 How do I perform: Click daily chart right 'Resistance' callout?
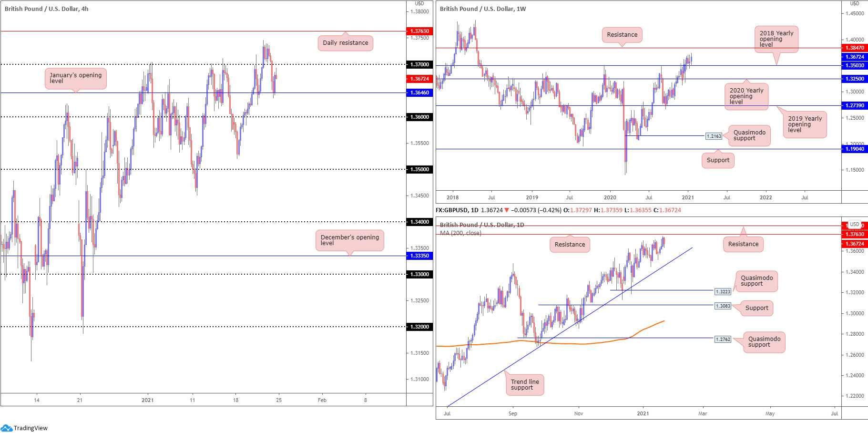[743, 244]
